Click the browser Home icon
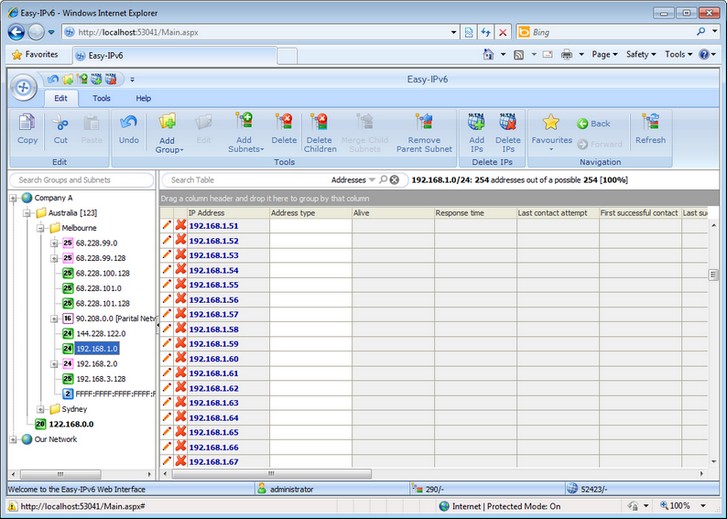This screenshot has height=519, width=727. pyautogui.click(x=488, y=54)
